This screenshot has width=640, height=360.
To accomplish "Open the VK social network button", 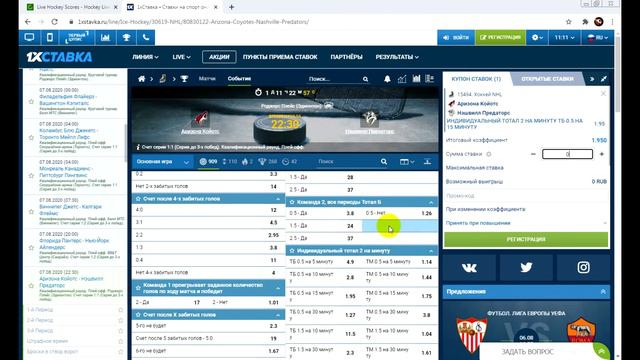I will tap(469, 267).
